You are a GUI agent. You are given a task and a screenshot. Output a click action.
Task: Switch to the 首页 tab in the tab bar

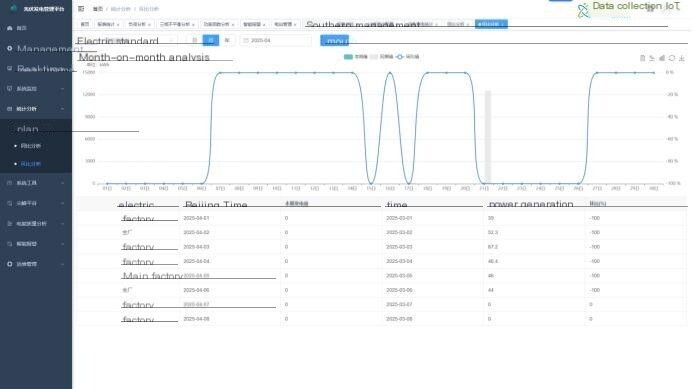click(x=85, y=24)
